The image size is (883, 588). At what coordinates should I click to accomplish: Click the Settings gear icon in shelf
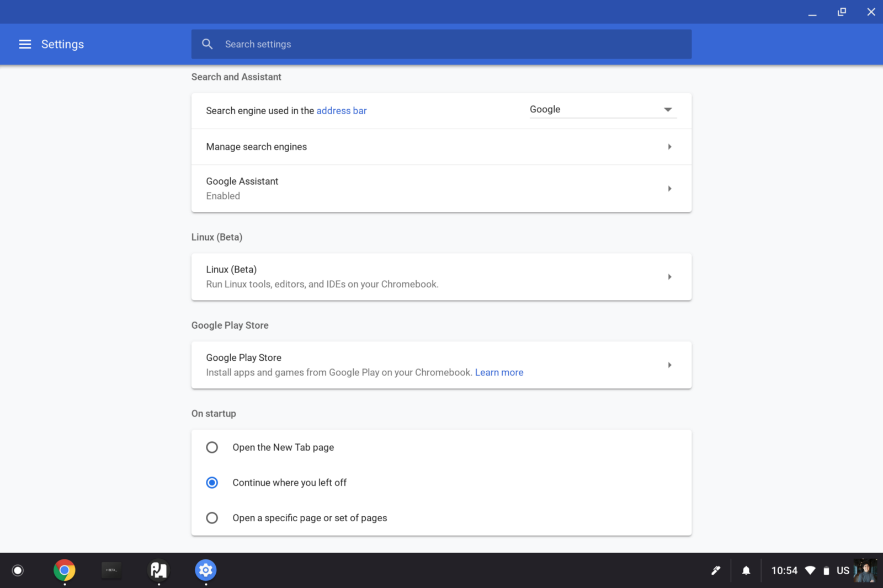206,570
